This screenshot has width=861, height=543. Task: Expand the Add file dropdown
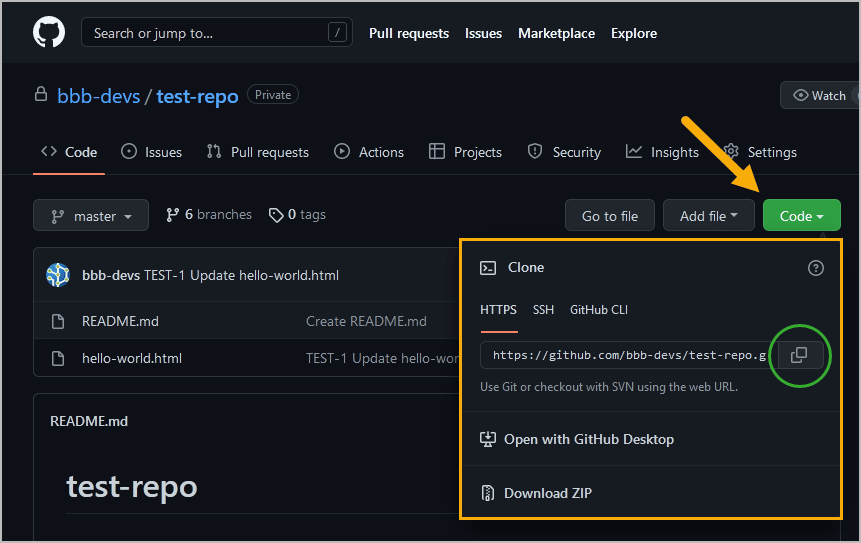click(x=708, y=215)
